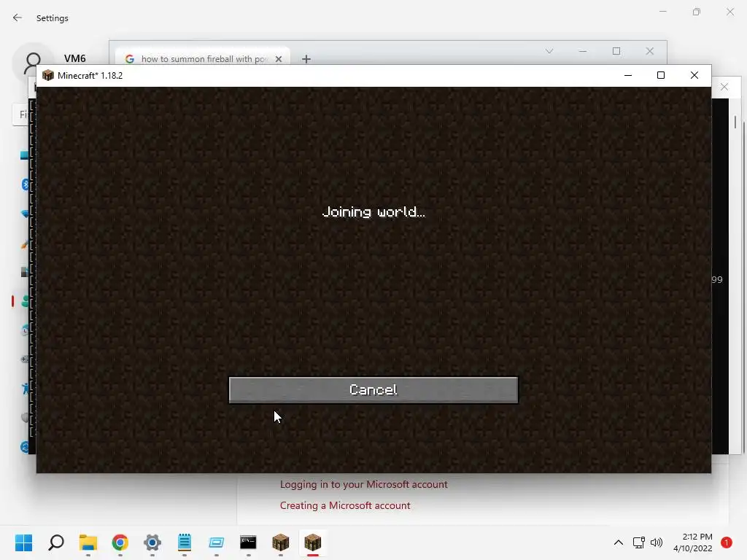This screenshot has height=560, width=747.
Task: Open volume control in system tray
Action: [657, 542]
